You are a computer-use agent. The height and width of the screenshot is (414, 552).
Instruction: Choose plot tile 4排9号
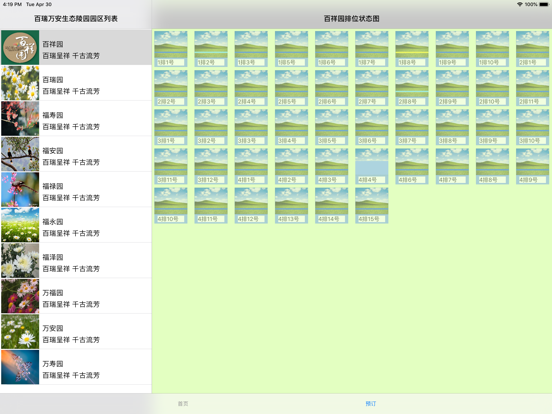tap(532, 166)
